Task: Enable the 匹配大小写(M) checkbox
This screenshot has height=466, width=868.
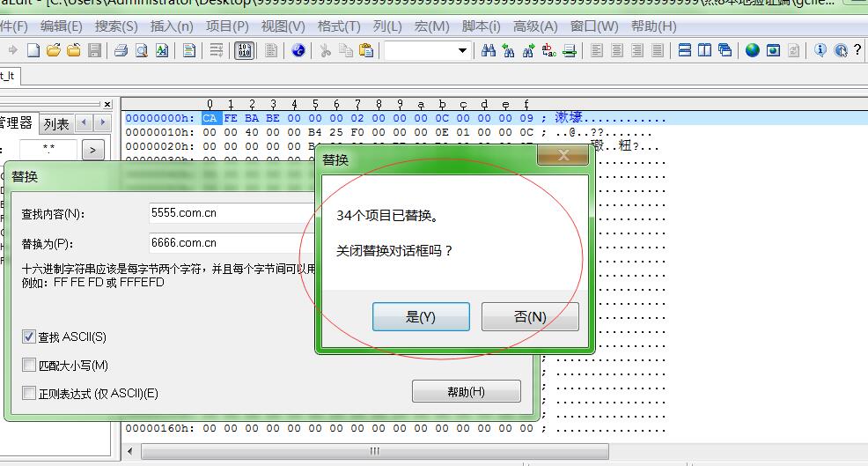Action: pos(29,366)
